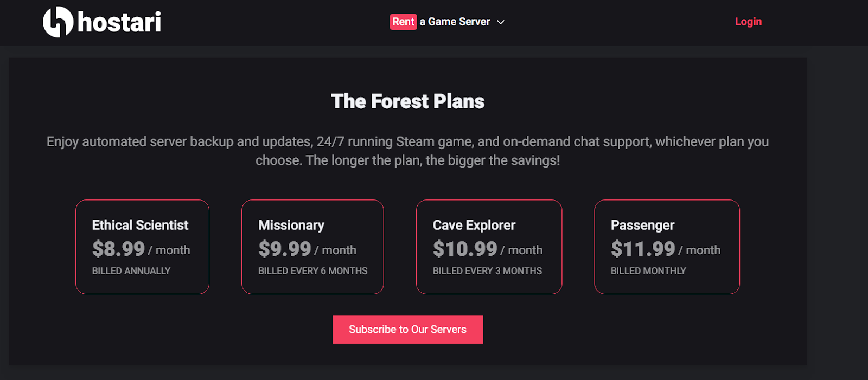Click the Hostari logo icon
Screen dimensions: 868x380
click(58, 22)
